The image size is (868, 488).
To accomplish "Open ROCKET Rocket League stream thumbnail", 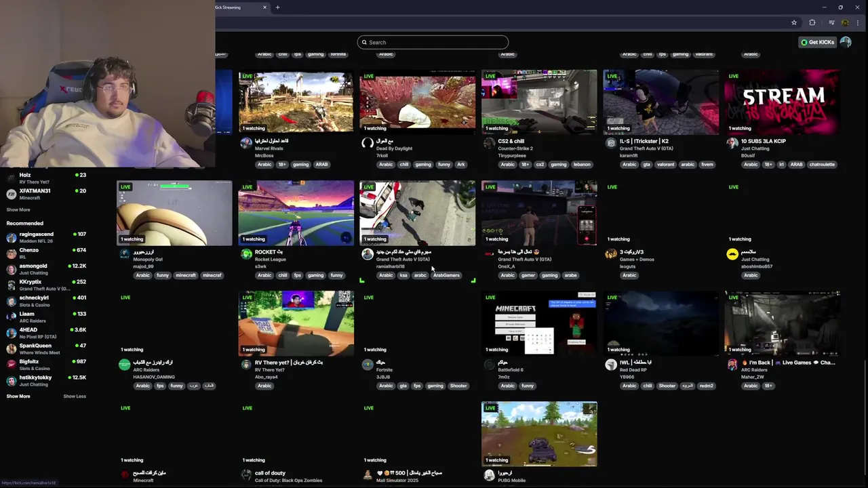I will [296, 212].
